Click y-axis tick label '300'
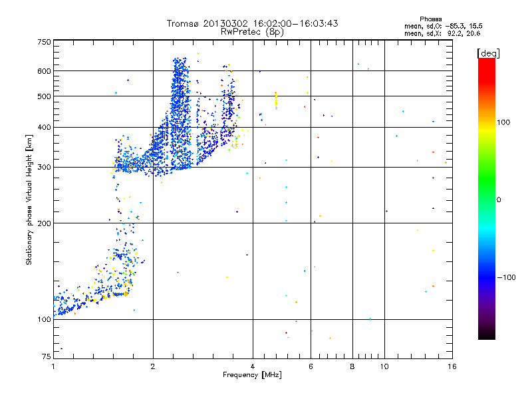Image resolution: width=532 pixels, height=399 pixels. point(44,168)
